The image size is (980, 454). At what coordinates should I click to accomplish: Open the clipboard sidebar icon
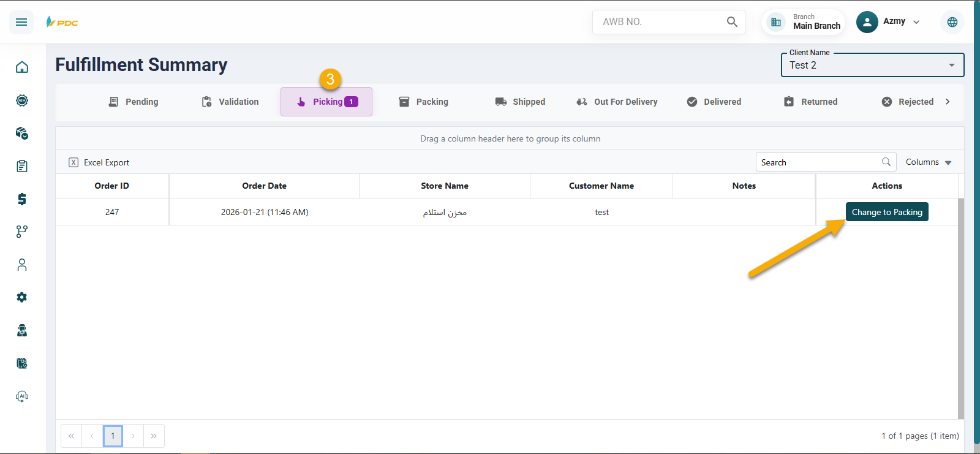[x=22, y=166]
